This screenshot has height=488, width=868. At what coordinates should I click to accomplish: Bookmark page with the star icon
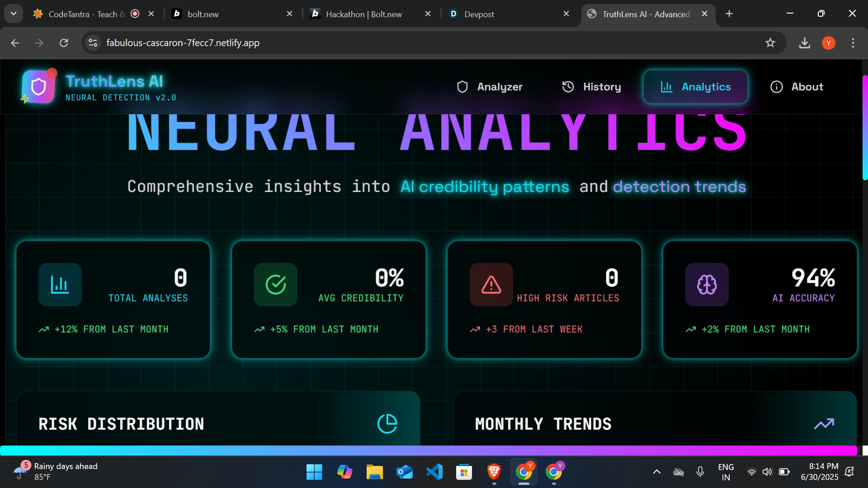(770, 43)
